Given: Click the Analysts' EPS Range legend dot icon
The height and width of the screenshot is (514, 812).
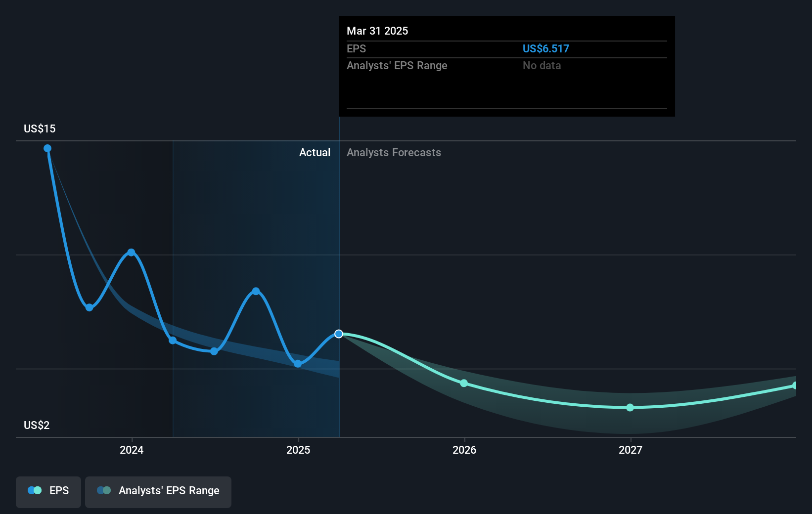Looking at the screenshot, I should coord(104,490).
